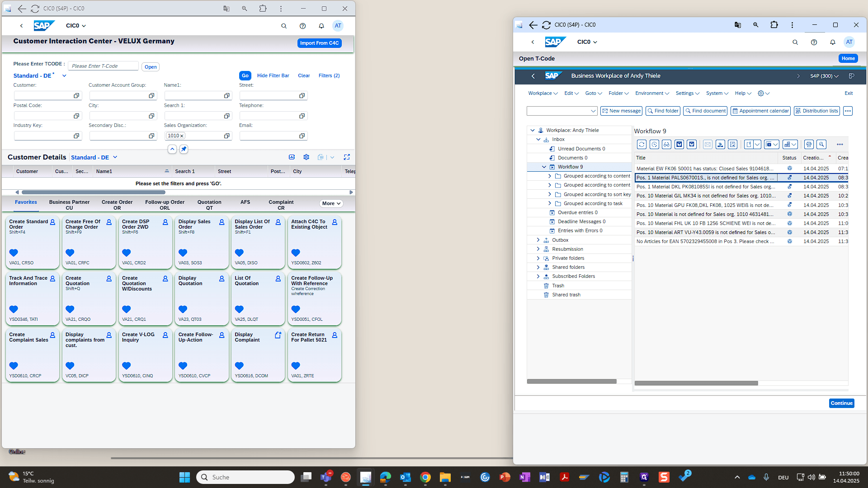The height and width of the screenshot is (488, 868).
Task: Open the Workflow toolbar overflow menu (three dots)
Action: point(840,145)
